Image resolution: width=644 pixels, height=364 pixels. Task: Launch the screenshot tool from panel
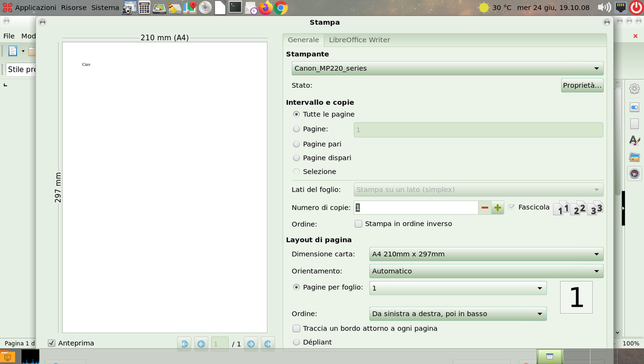click(x=130, y=8)
